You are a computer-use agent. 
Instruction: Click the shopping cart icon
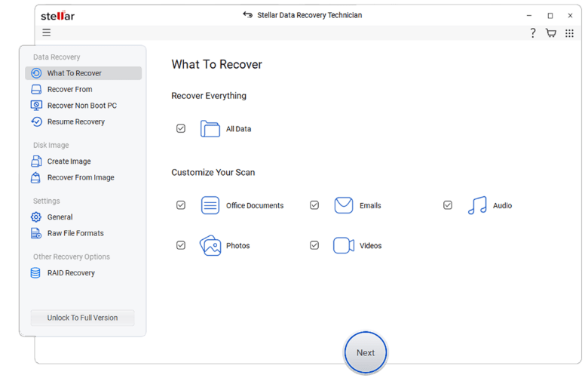[551, 33]
